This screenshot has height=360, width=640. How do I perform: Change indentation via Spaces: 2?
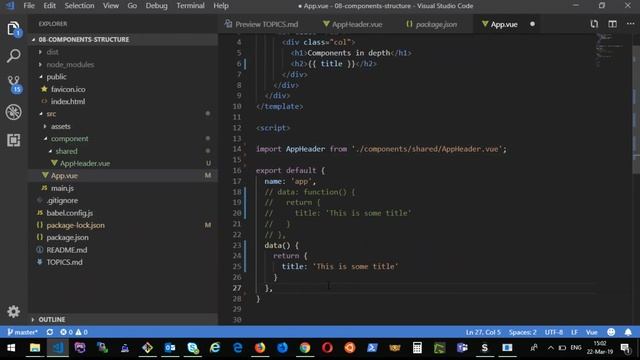click(522, 332)
